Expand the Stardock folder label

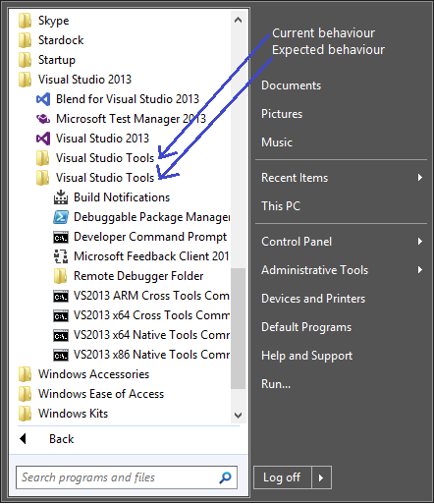coord(61,40)
